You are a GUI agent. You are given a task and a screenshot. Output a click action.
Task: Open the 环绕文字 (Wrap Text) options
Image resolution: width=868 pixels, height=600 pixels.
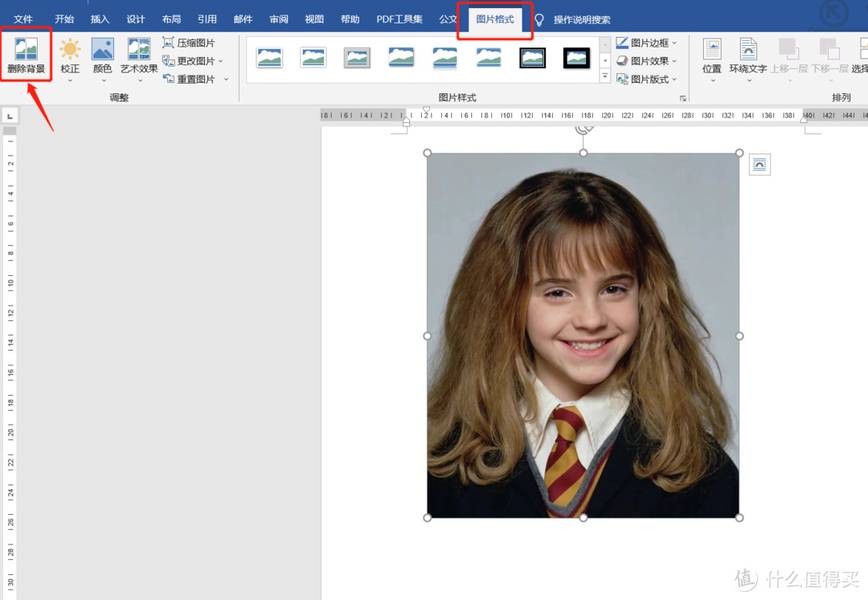[748, 56]
